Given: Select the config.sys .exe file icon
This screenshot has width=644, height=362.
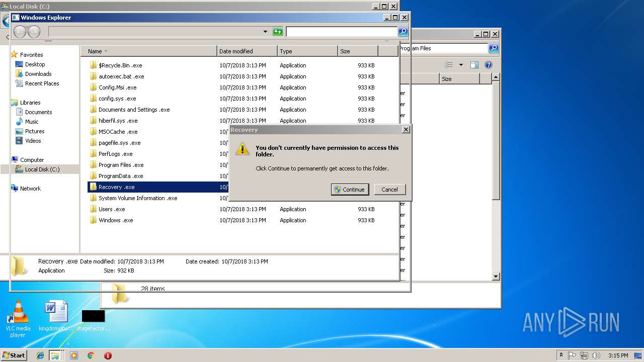Looking at the screenshot, I should click(93, 99).
